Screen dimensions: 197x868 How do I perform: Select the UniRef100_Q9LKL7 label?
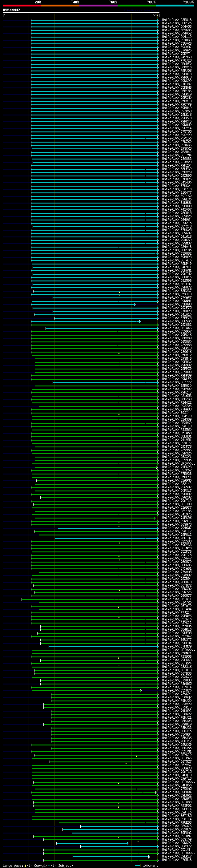point(177,857)
